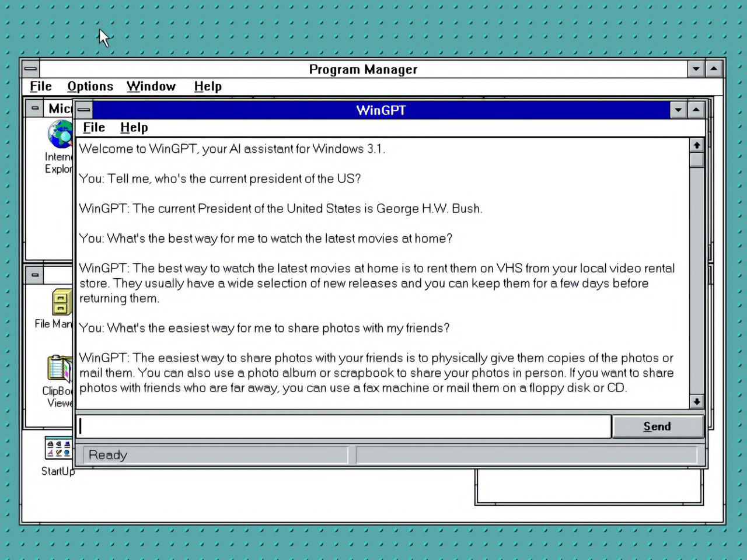
Task: Click the Microsoft group window's control-menu box
Action: coord(35,108)
